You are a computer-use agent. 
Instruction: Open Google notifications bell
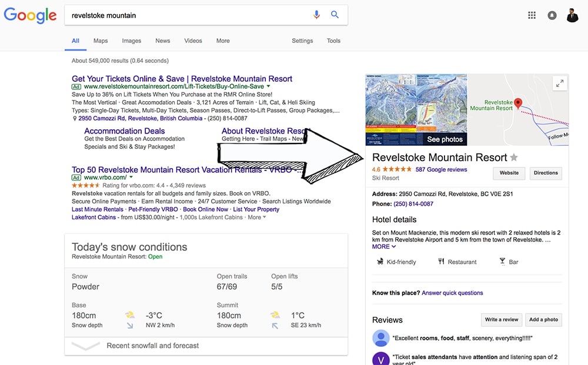(x=552, y=15)
